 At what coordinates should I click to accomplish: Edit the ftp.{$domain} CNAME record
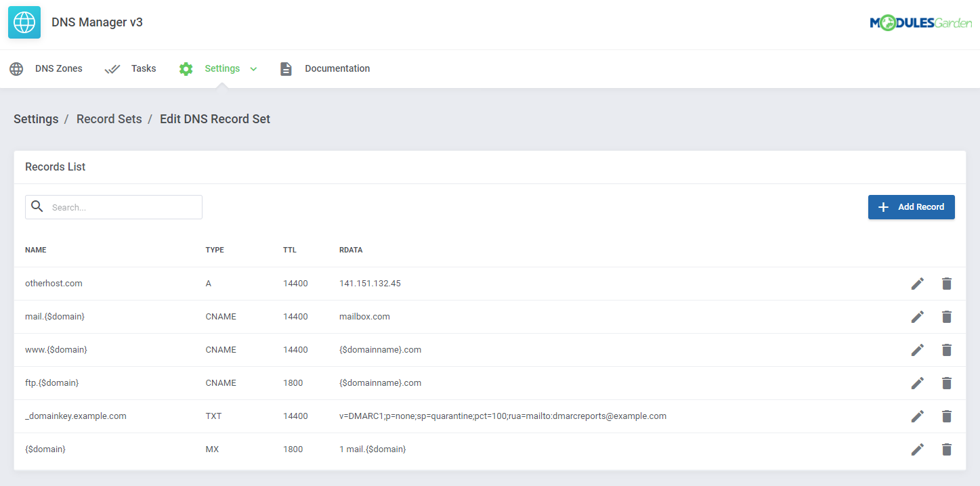[917, 383]
